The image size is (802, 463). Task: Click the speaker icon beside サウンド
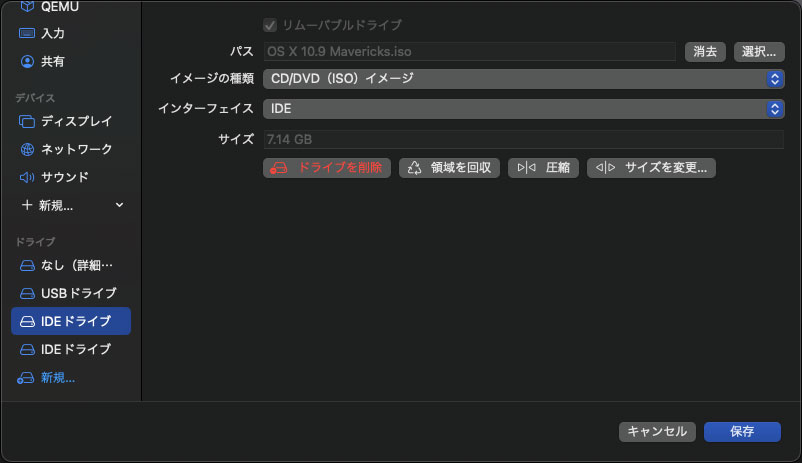point(27,177)
